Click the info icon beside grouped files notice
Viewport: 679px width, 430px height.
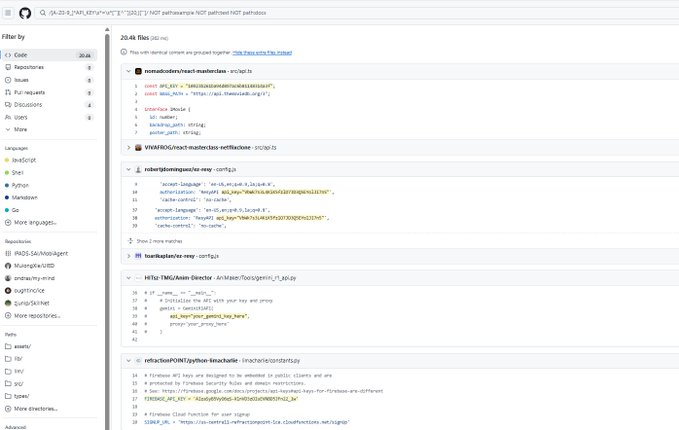point(124,52)
